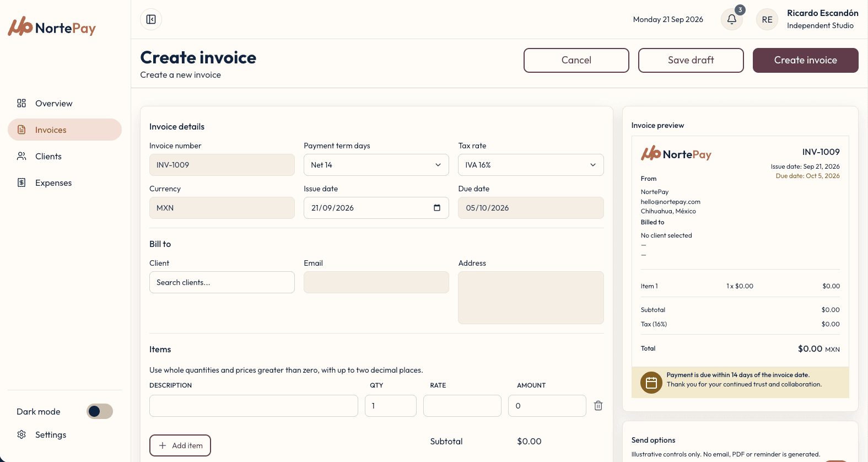Open Expenses from sidebar
The height and width of the screenshot is (462, 868).
(65, 182)
